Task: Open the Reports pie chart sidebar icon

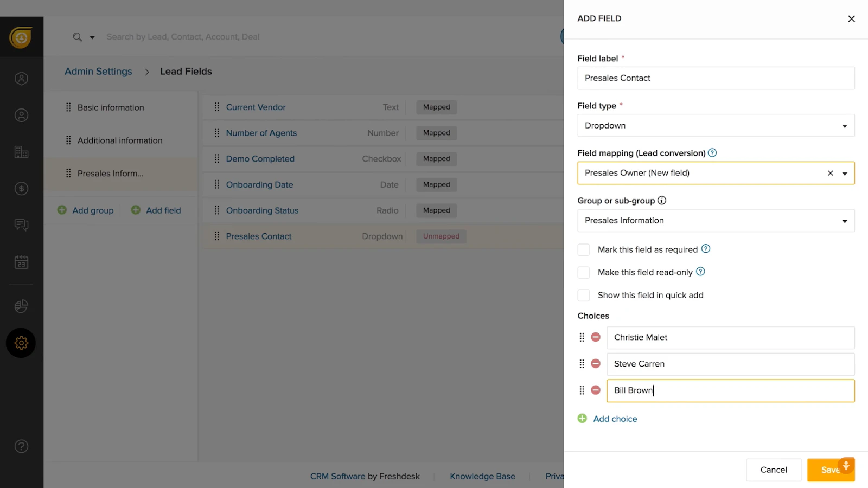Action: [21, 306]
